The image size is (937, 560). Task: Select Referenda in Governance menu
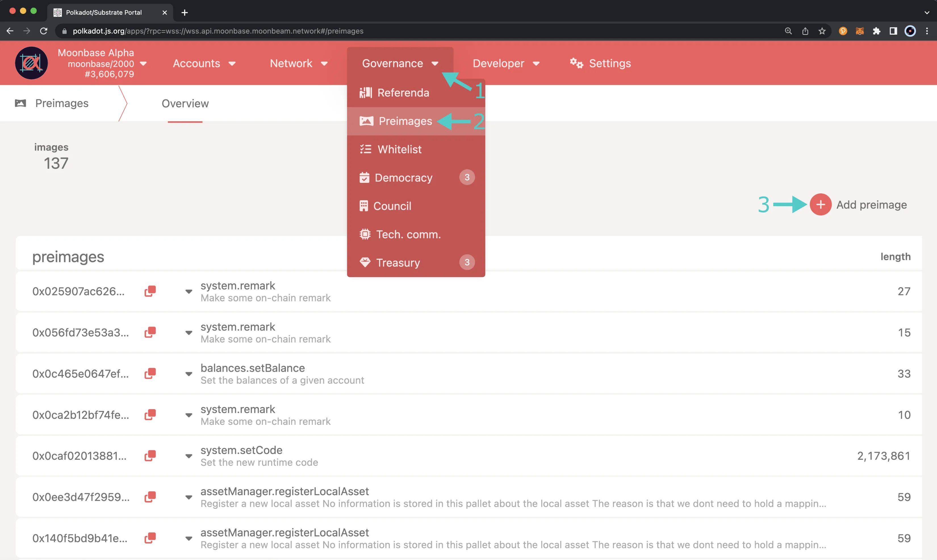pyautogui.click(x=416, y=93)
